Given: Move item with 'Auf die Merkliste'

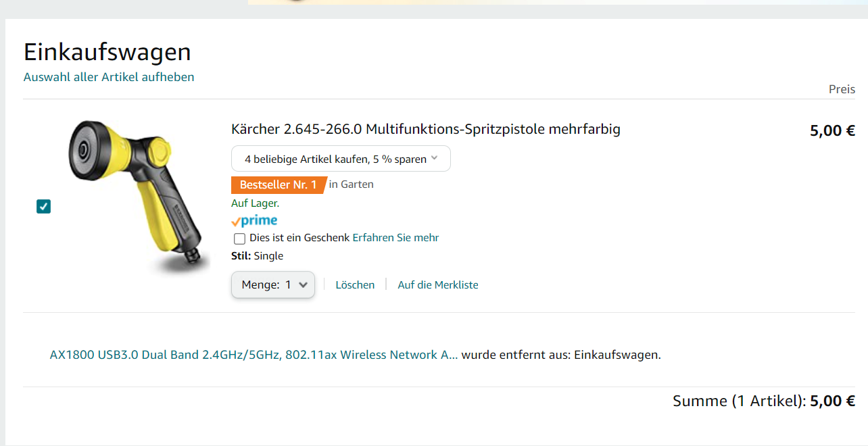Looking at the screenshot, I should [437, 285].
